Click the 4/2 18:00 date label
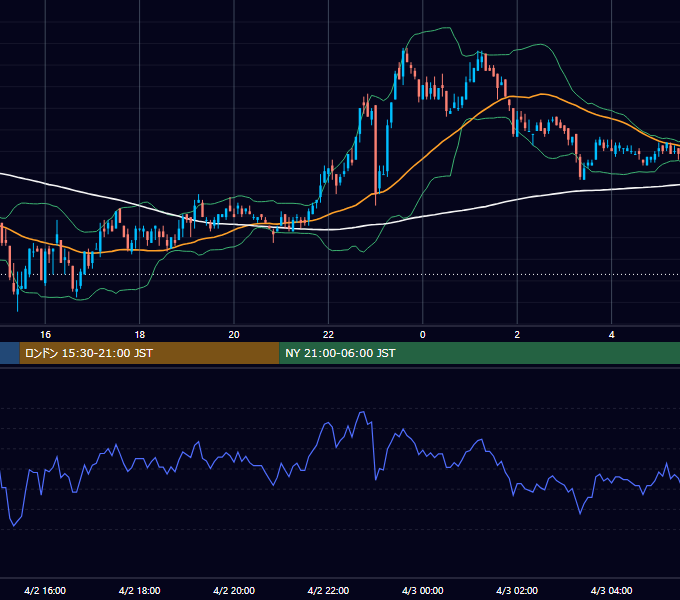 tap(140, 590)
